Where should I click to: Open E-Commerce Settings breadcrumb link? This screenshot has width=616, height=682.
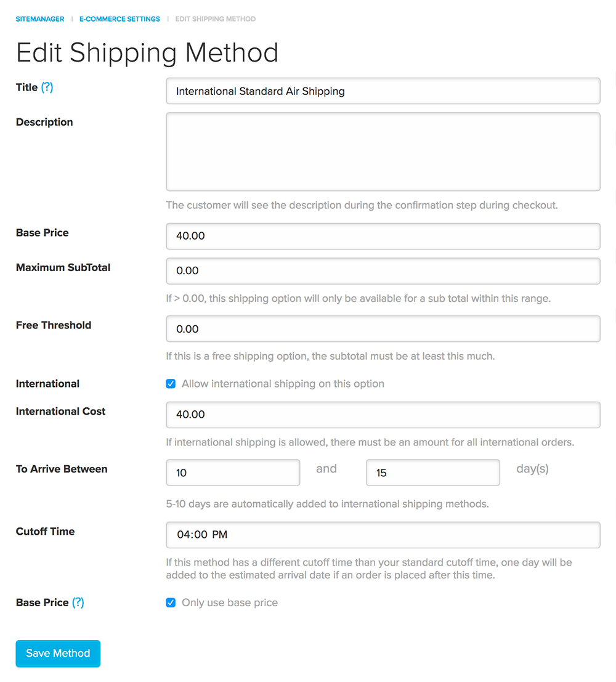tap(120, 19)
